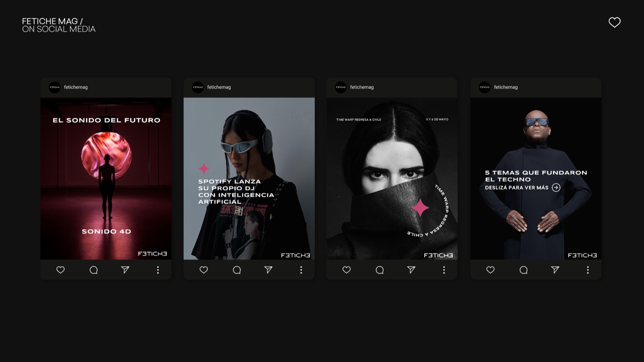Like the 5 Temas Que Fundaron El Techno post

[x=490, y=270]
